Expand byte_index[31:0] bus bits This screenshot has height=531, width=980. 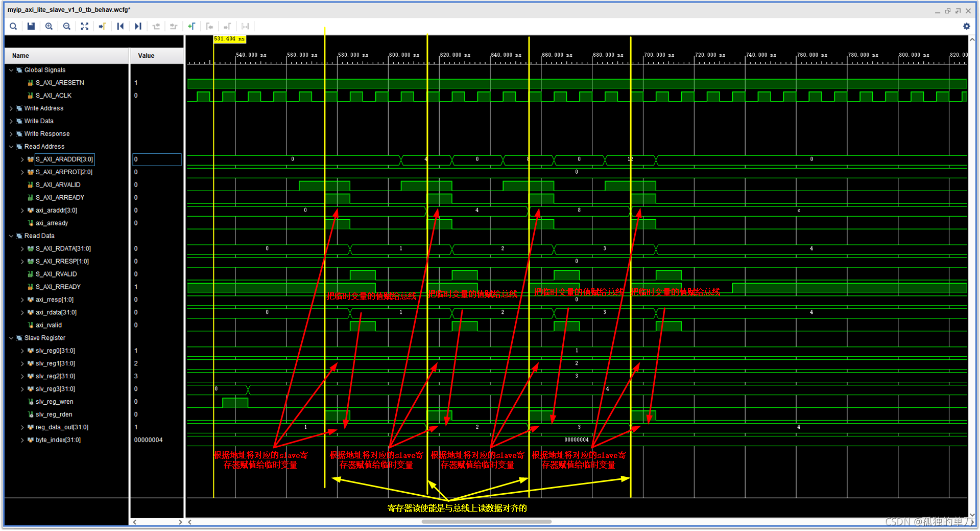tap(22, 440)
